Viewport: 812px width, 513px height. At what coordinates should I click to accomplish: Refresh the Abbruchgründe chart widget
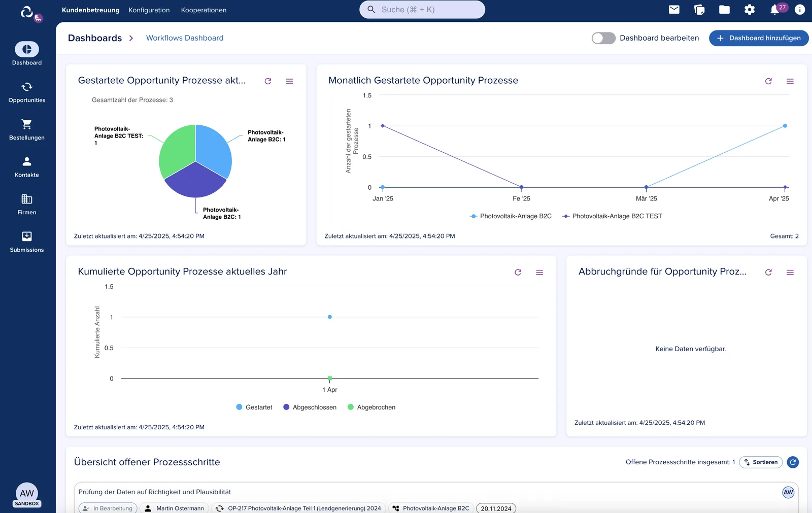coord(768,272)
